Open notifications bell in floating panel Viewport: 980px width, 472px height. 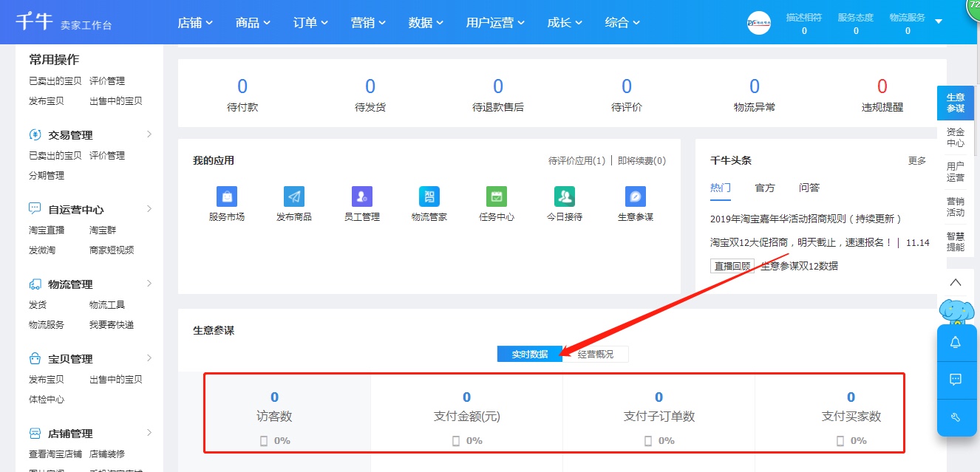pos(956,343)
